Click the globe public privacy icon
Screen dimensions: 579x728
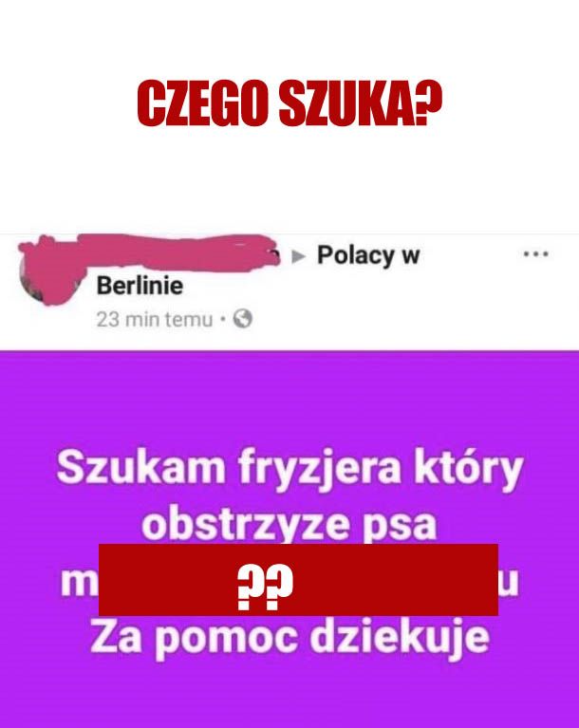click(242, 319)
